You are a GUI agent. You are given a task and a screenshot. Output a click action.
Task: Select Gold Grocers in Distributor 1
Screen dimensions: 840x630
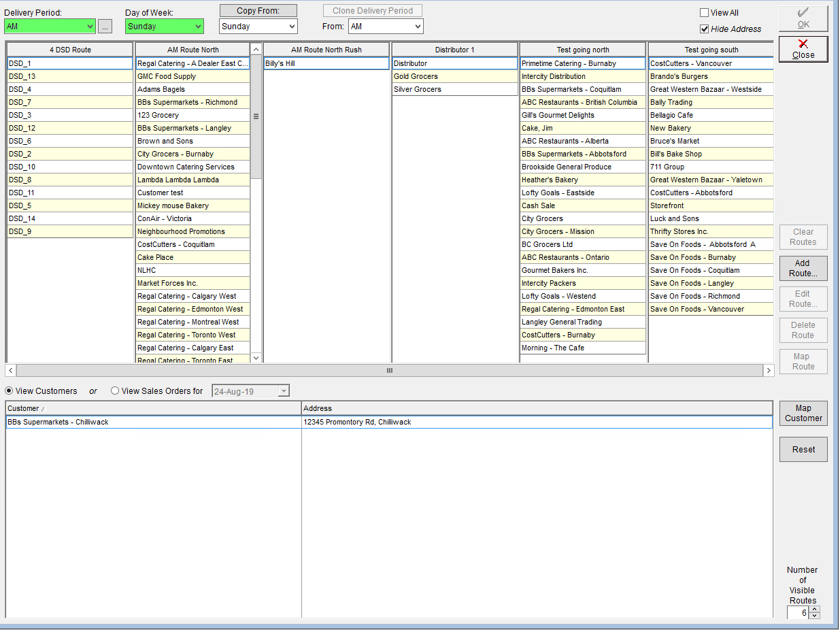click(455, 76)
